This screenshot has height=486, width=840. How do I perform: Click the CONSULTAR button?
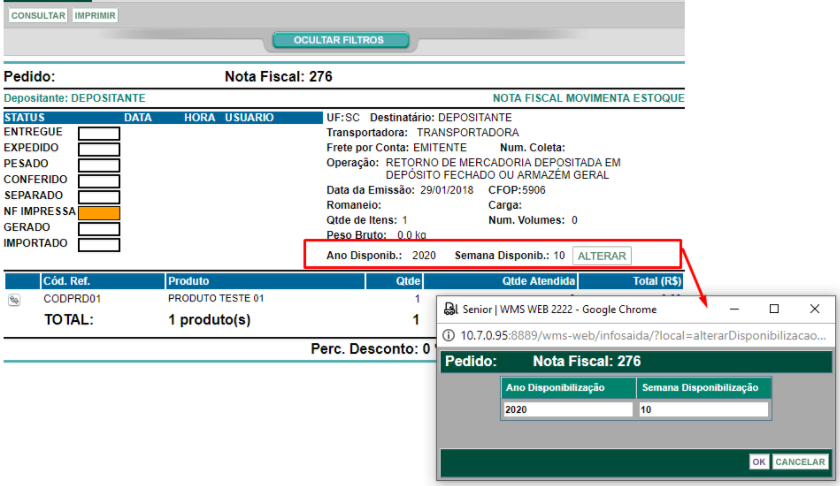[38, 16]
